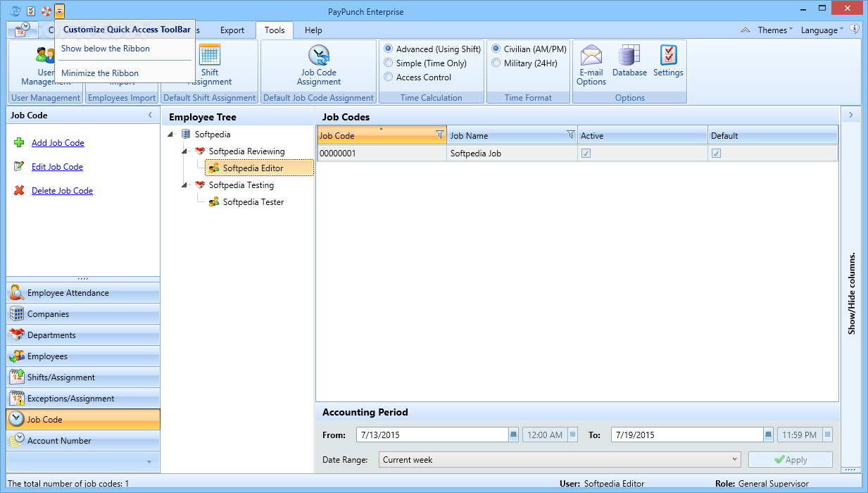
Task: Click the Edit Job Code link
Action: pyautogui.click(x=57, y=167)
